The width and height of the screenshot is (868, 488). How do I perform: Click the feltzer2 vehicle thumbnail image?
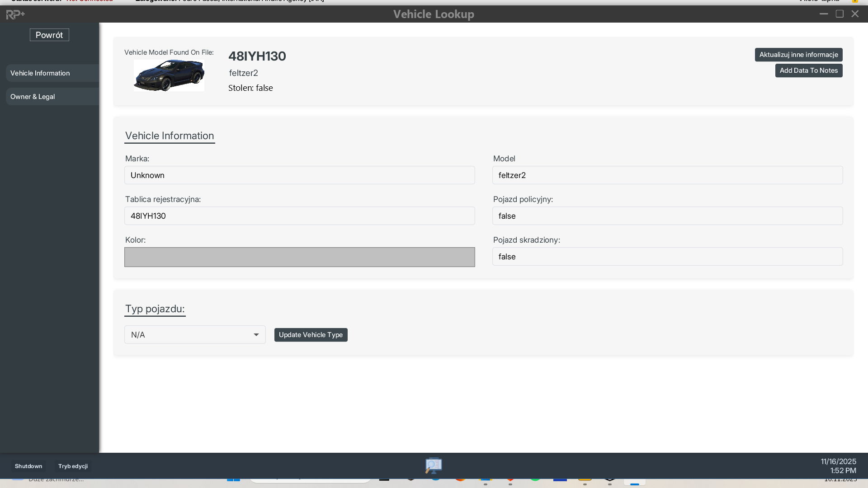[x=169, y=75]
